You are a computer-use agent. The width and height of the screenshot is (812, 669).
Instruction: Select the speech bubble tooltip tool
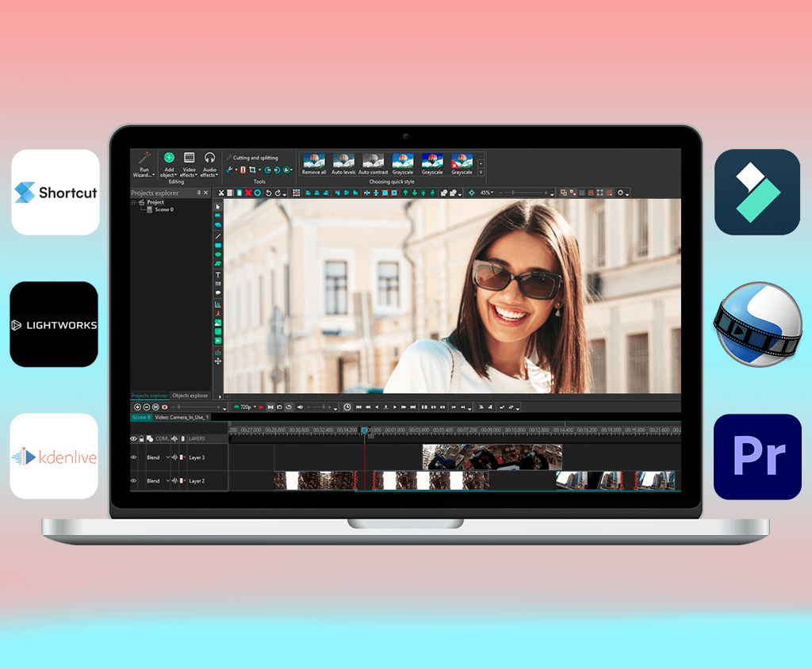pos(217,292)
